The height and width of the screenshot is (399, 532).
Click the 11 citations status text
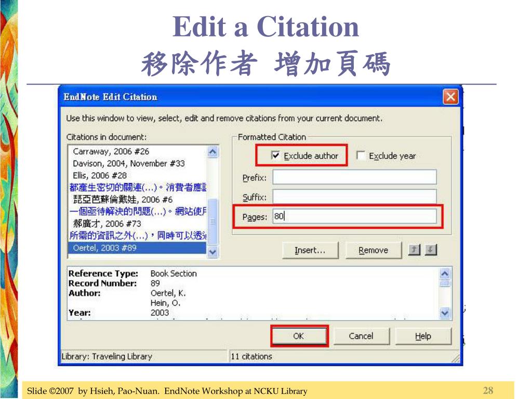[x=251, y=356]
